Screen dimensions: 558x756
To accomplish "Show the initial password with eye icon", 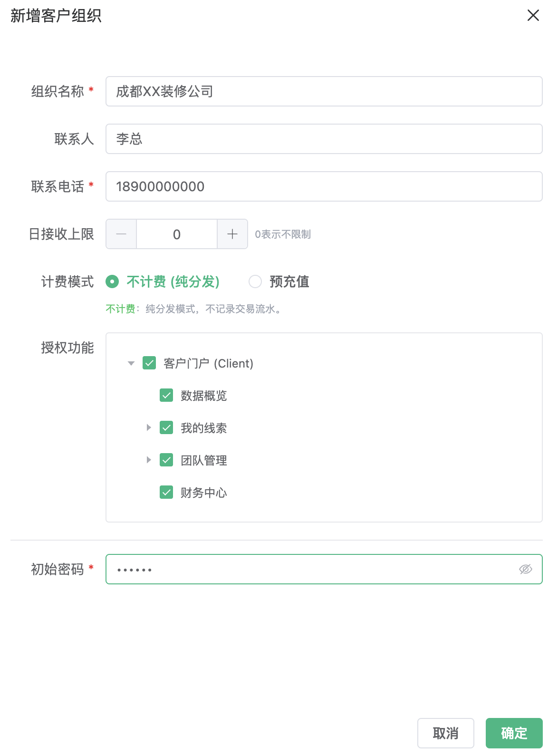I will [525, 569].
